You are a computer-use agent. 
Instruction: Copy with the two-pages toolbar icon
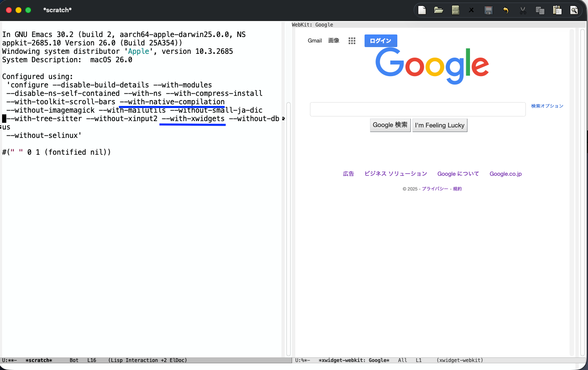tap(540, 10)
